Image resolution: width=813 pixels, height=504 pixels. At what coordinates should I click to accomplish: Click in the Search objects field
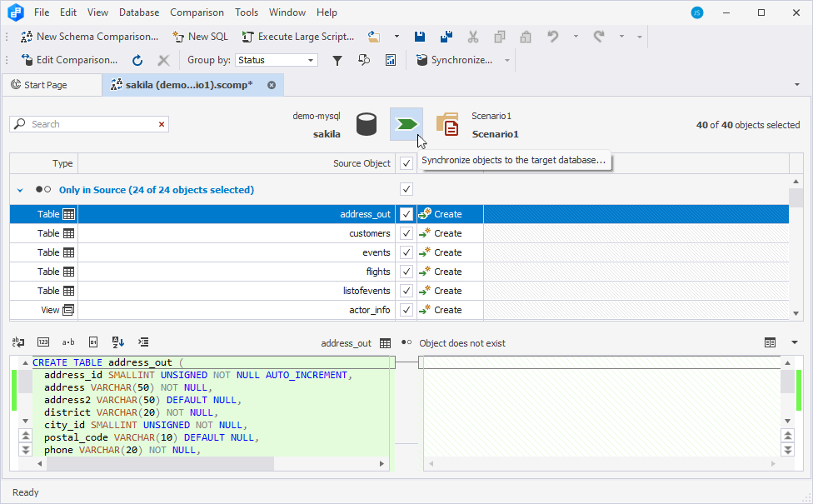[x=91, y=124]
